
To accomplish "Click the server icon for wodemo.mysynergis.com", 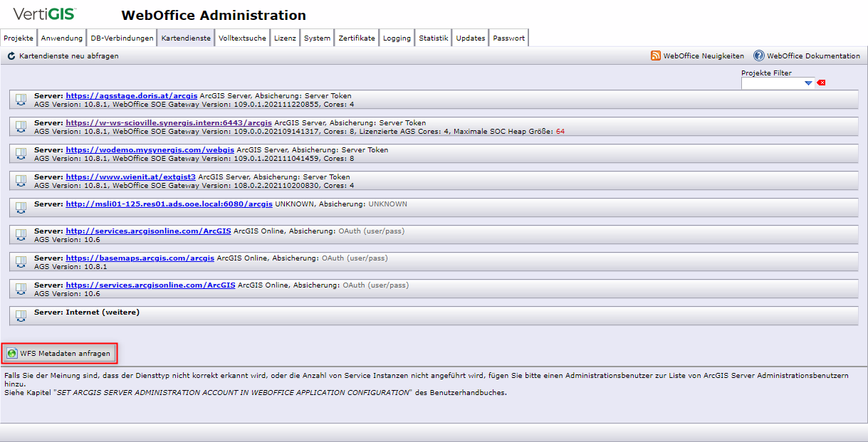I will (x=21, y=153).
